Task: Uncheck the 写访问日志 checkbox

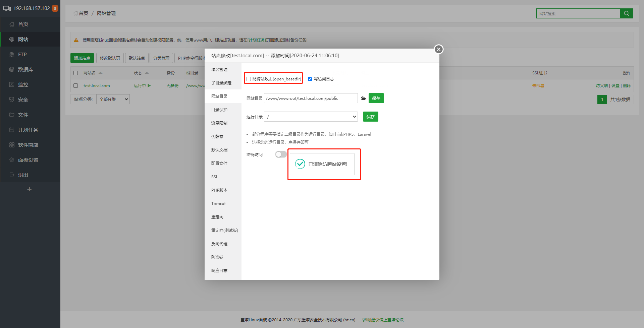Action: pyautogui.click(x=310, y=79)
